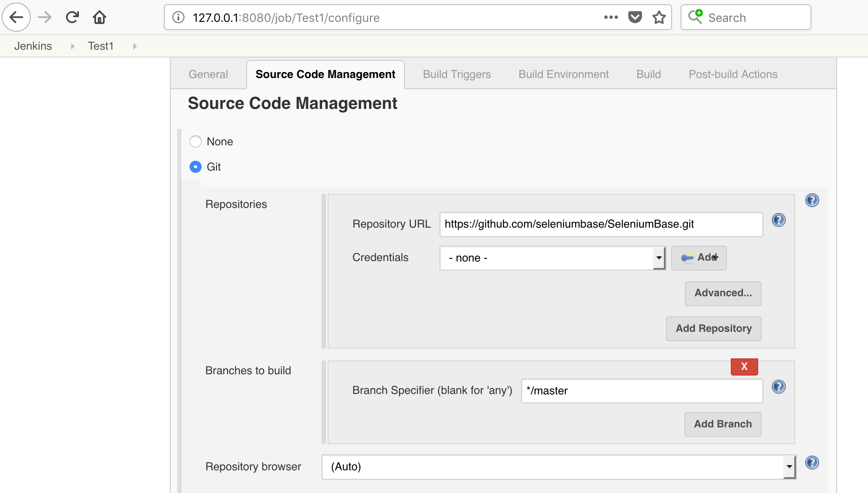Bookmark page with star icon
Viewport: 868px width, 493px height.
pyautogui.click(x=659, y=18)
